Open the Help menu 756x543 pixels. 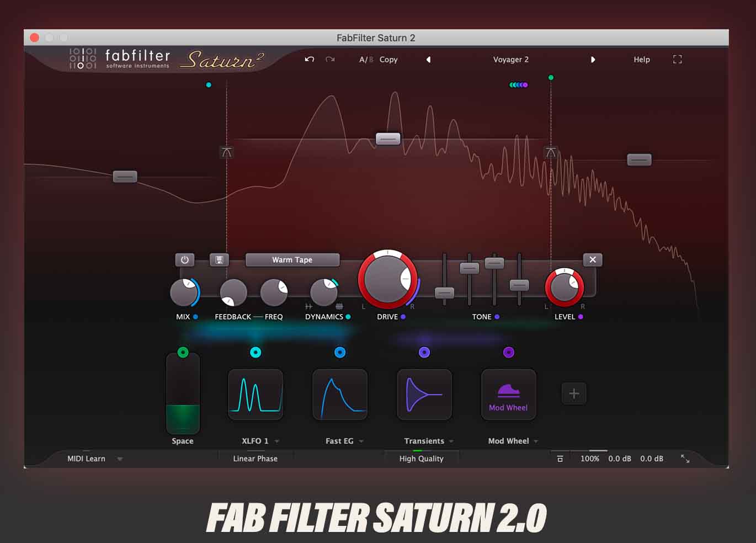642,60
